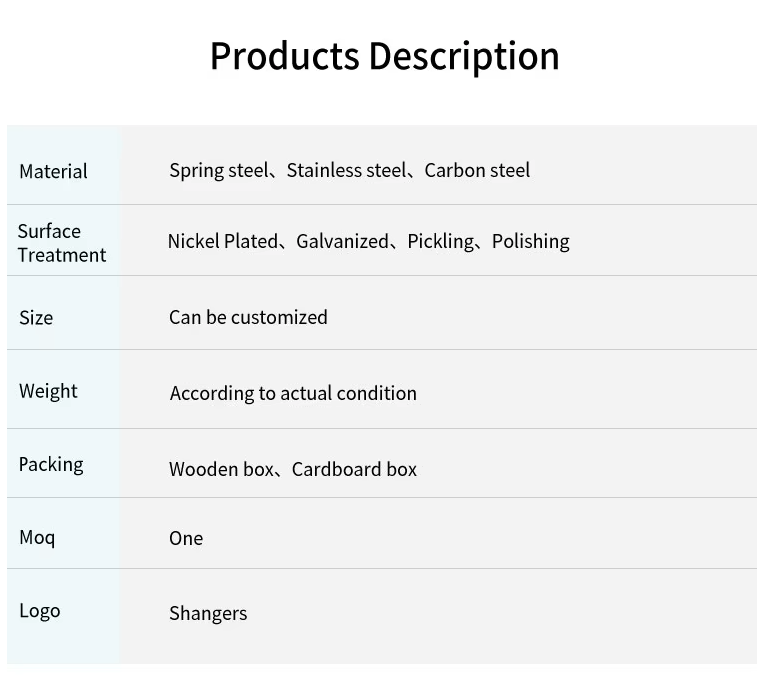Select the Material row label
Viewport: 769px width, 675px height.
[53, 171]
